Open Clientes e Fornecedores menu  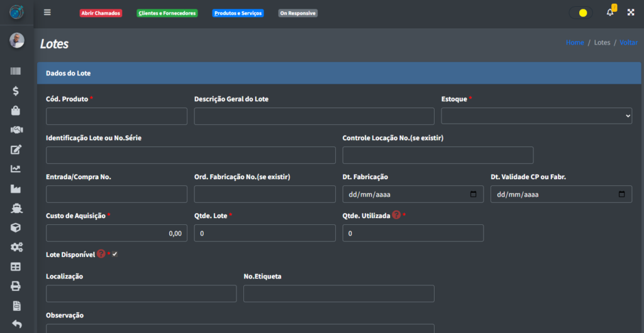(167, 13)
